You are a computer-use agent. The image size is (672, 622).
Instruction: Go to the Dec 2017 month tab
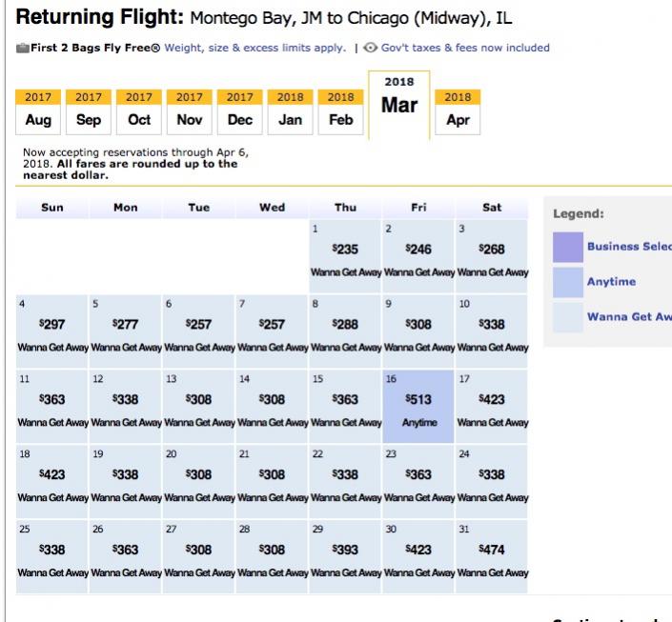pos(240,112)
